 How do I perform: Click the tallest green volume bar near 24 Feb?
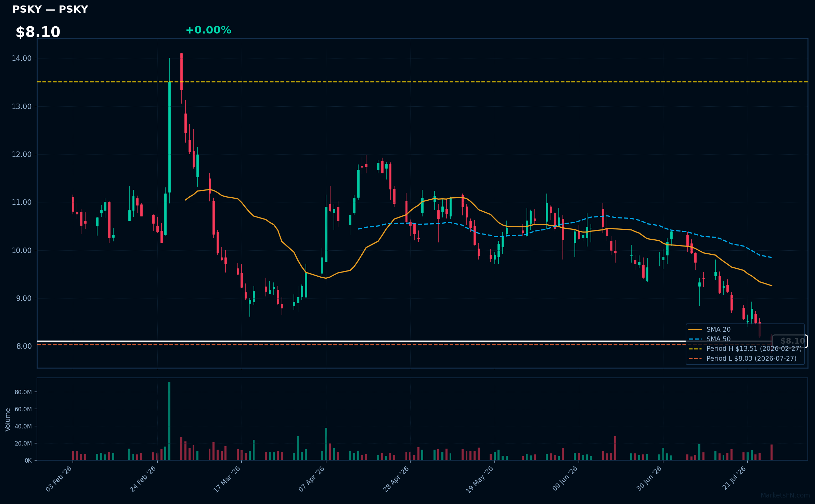(x=169, y=421)
